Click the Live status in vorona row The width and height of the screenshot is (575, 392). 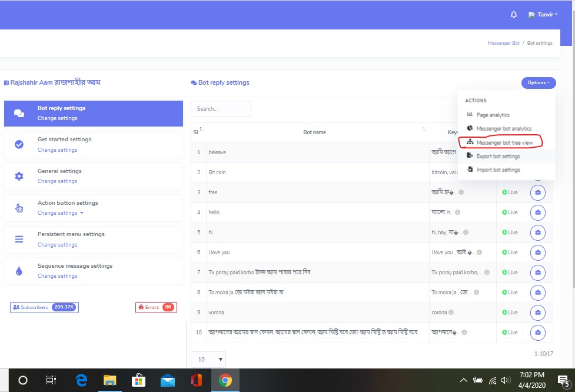(x=510, y=313)
